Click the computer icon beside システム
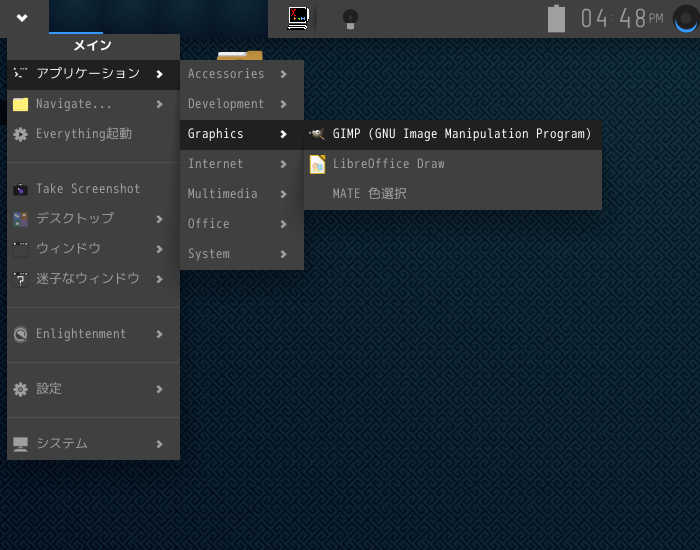The height and width of the screenshot is (550, 700). coord(21,444)
